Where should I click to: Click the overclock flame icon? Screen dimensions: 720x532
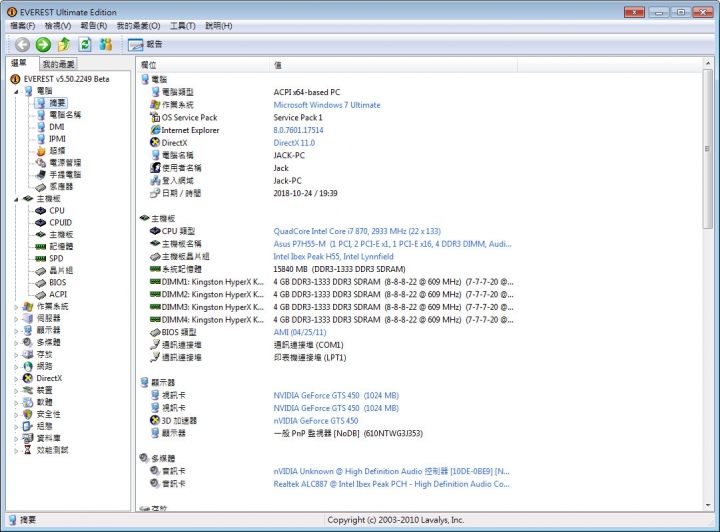coord(40,151)
